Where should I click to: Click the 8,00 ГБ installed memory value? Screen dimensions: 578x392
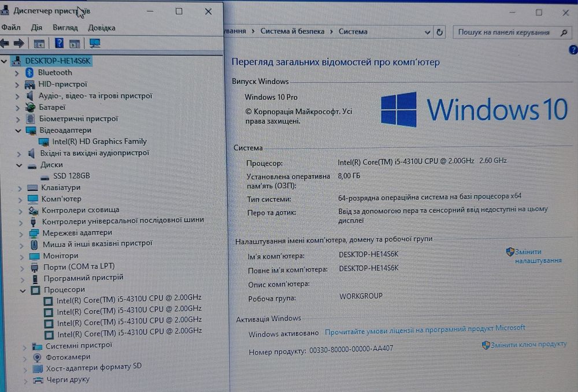point(349,176)
